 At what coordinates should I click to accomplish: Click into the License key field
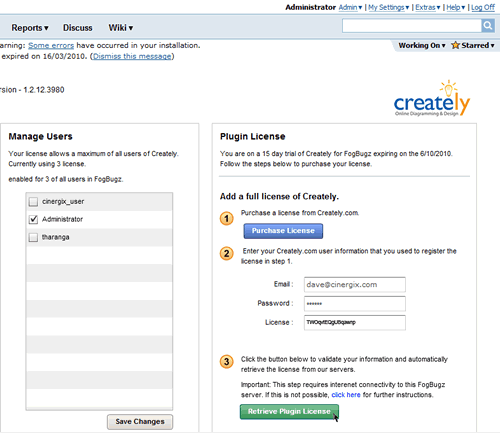tap(355, 323)
